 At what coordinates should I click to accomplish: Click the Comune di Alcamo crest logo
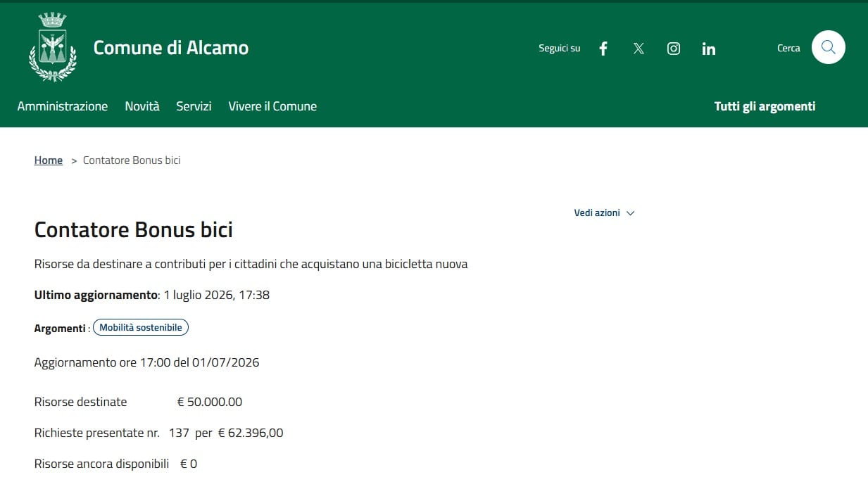[53, 47]
